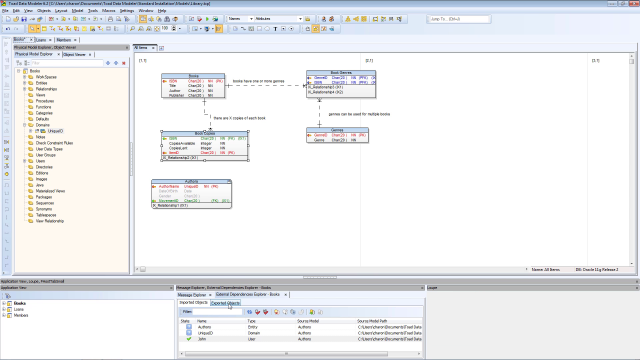Select the UniqueID domain tree item

click(x=56, y=131)
